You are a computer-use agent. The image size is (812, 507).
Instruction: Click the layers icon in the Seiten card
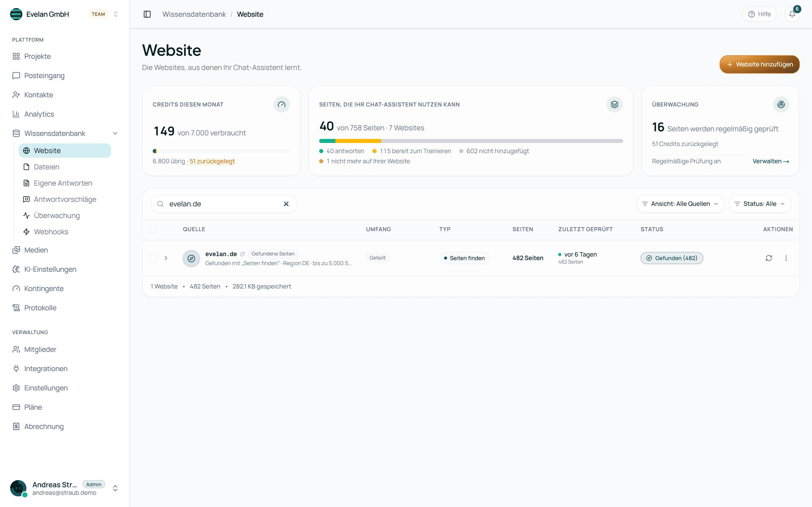point(614,104)
